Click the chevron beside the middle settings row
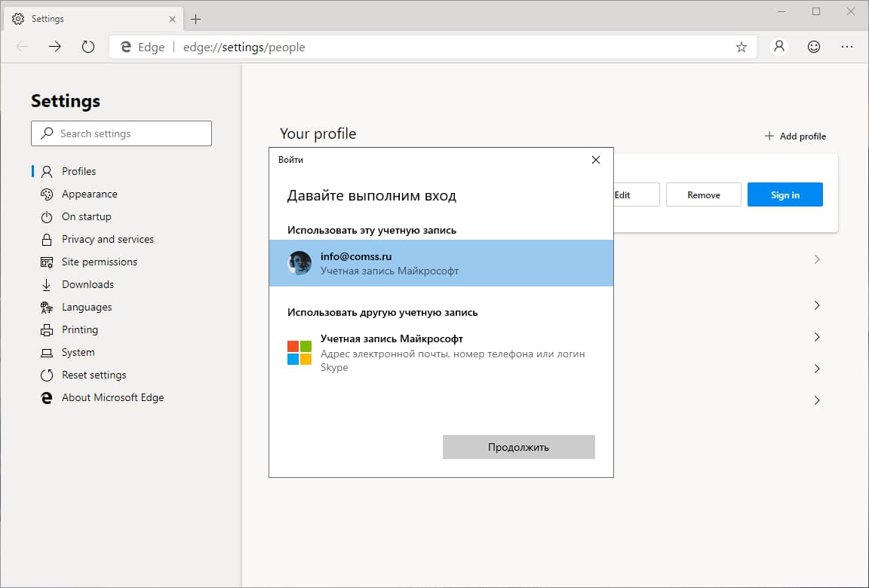Viewport: 869px width, 588px height. [x=817, y=337]
